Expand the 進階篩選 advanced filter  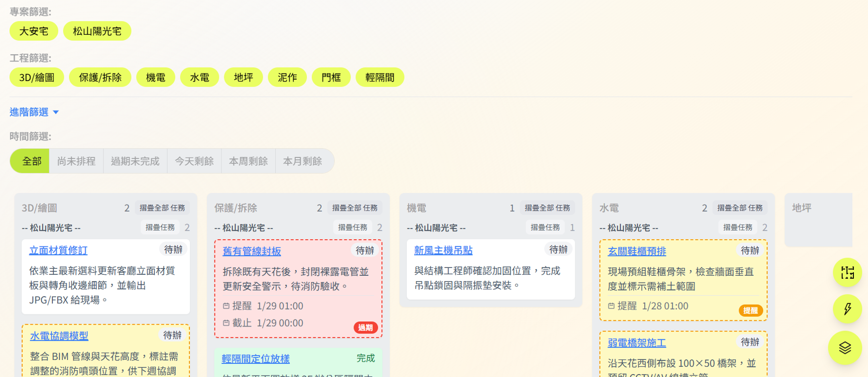tap(34, 112)
